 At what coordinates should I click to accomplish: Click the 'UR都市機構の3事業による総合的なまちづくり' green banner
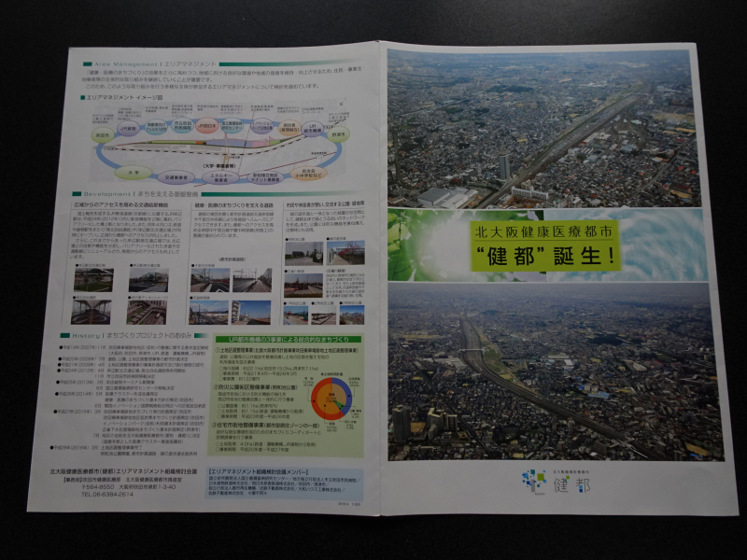[289, 340]
